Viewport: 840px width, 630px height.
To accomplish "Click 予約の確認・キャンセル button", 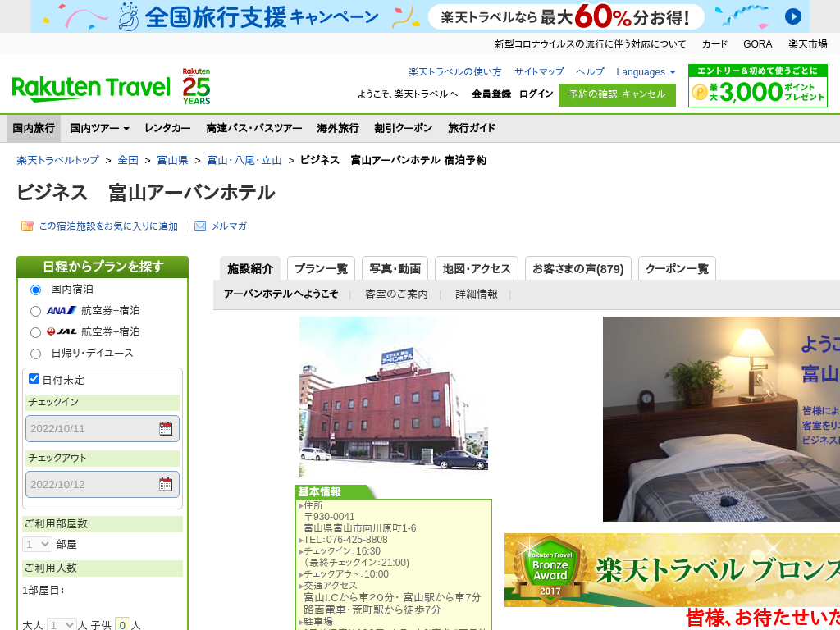I will pos(617,95).
